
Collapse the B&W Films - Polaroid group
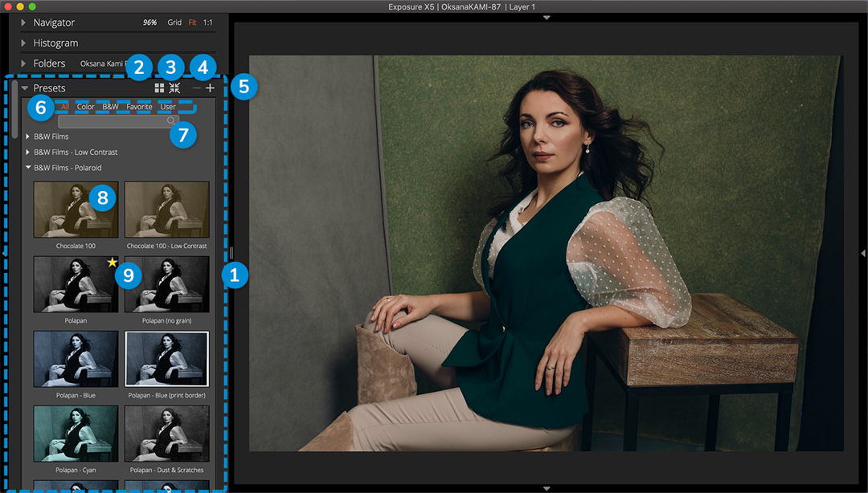pos(28,168)
